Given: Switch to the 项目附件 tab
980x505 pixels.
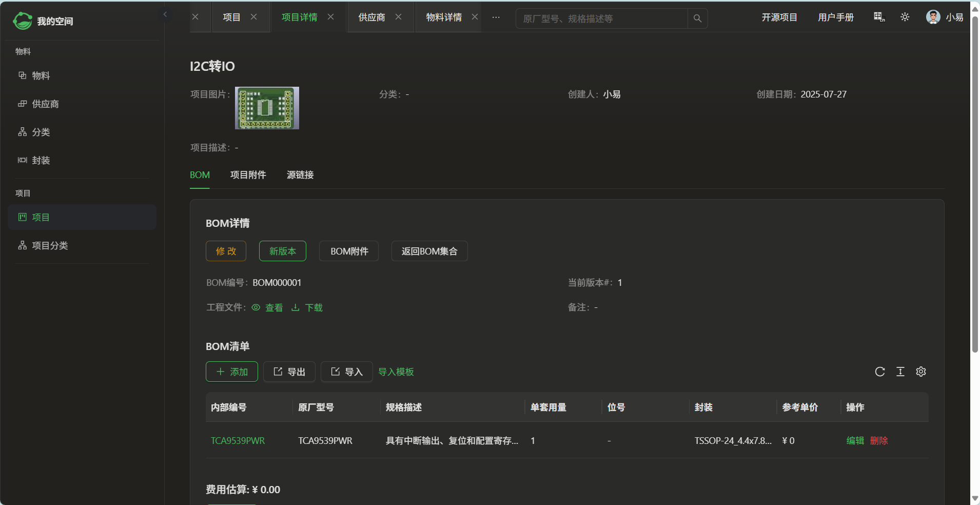Looking at the screenshot, I should 248,175.
